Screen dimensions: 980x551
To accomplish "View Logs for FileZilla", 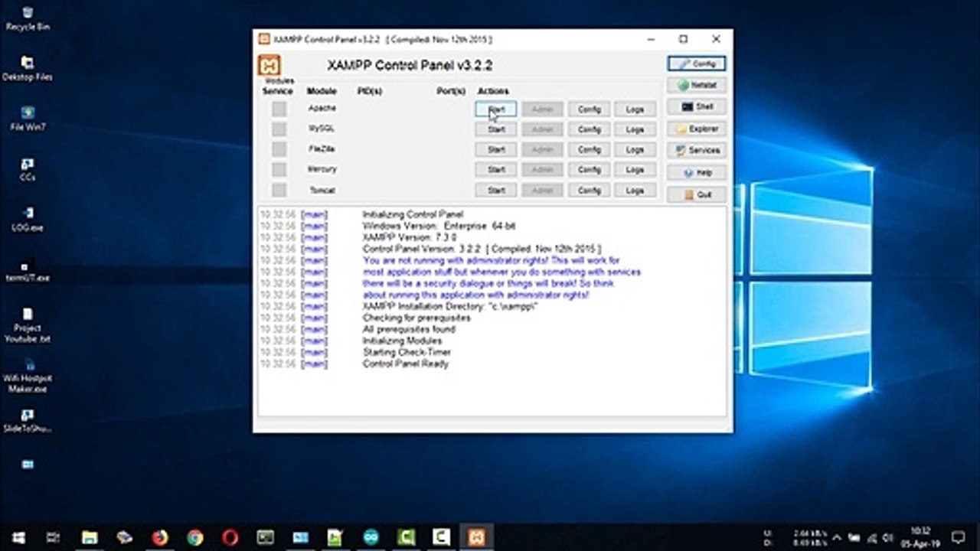I will pyautogui.click(x=635, y=150).
